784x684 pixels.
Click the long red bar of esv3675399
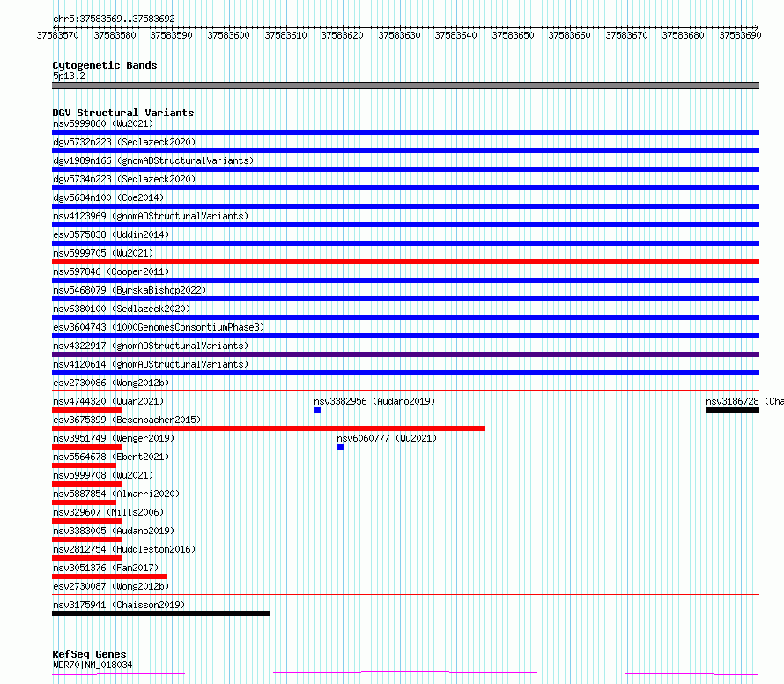(x=269, y=428)
